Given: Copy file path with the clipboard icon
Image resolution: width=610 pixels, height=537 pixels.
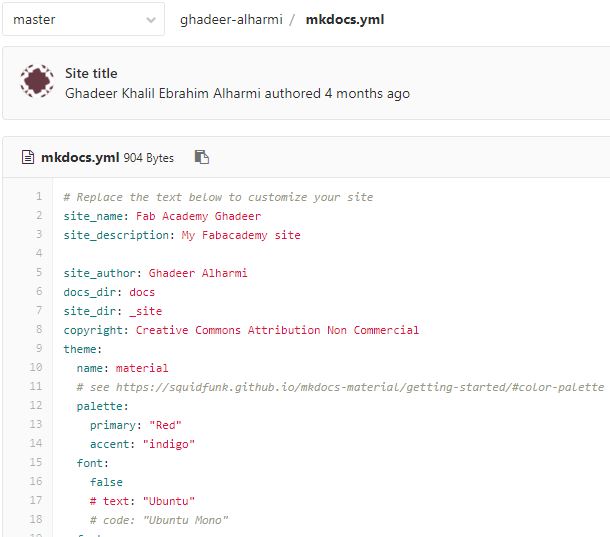Looking at the screenshot, I should [202, 157].
